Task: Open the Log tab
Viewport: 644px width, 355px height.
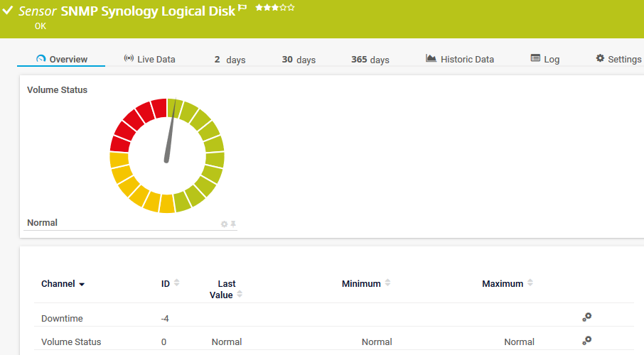Action: click(x=544, y=60)
